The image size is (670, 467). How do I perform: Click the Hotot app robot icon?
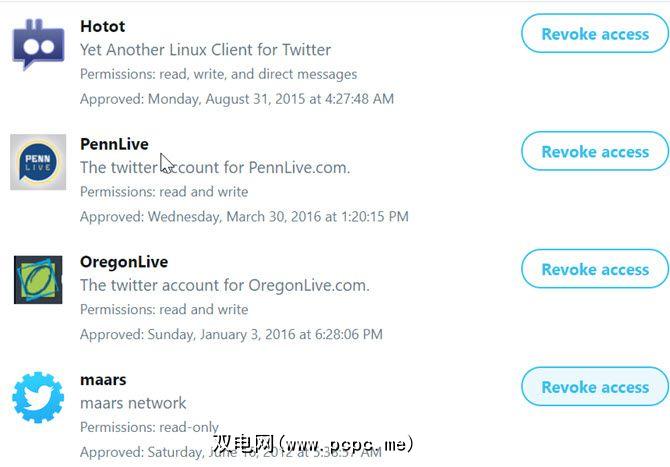[38, 44]
